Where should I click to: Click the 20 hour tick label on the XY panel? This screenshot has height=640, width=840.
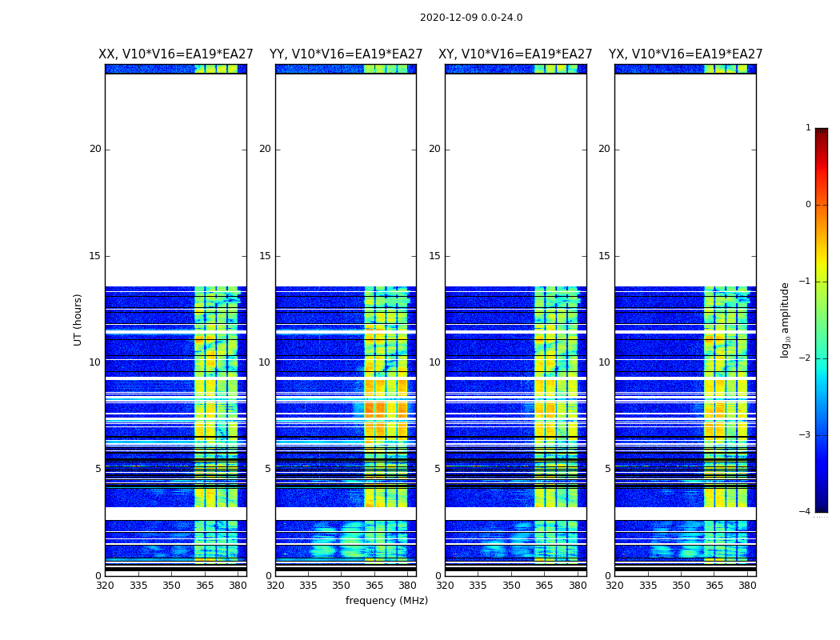(x=434, y=149)
